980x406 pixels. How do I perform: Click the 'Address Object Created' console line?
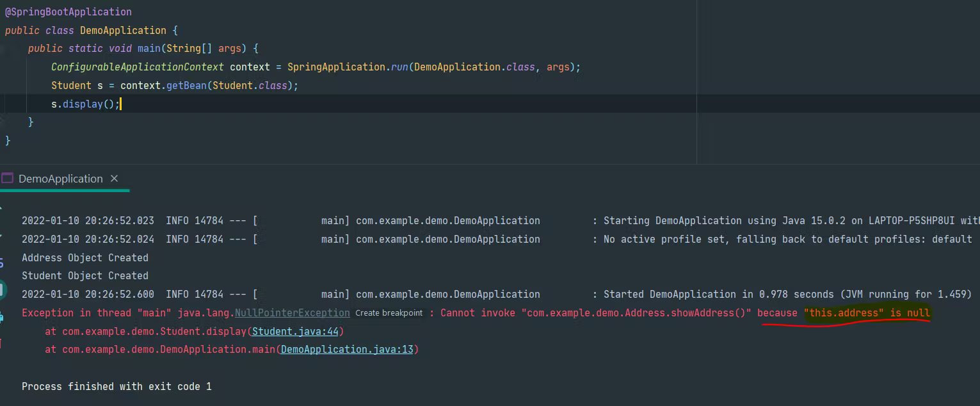click(85, 257)
